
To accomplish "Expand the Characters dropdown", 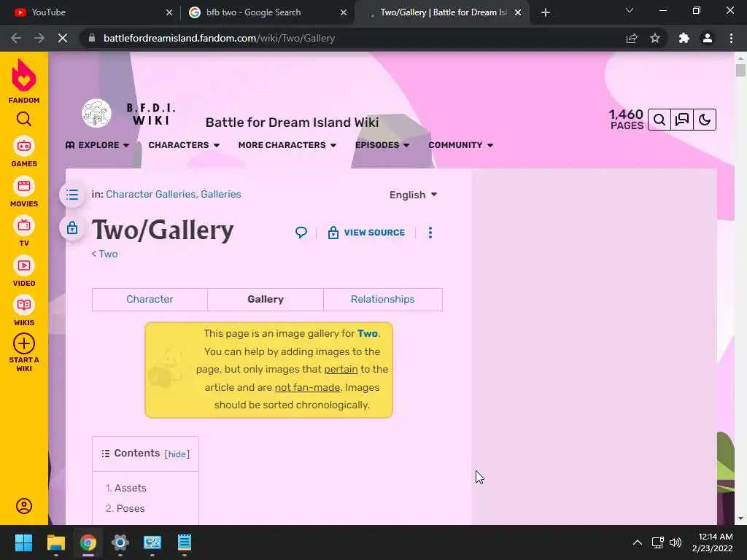I will coord(184,145).
